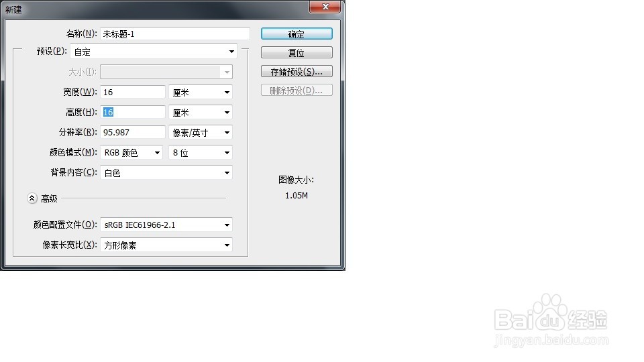The height and width of the screenshot is (362, 644).
Task: Collapse the 高级 section chevron icon
Action: [32, 198]
